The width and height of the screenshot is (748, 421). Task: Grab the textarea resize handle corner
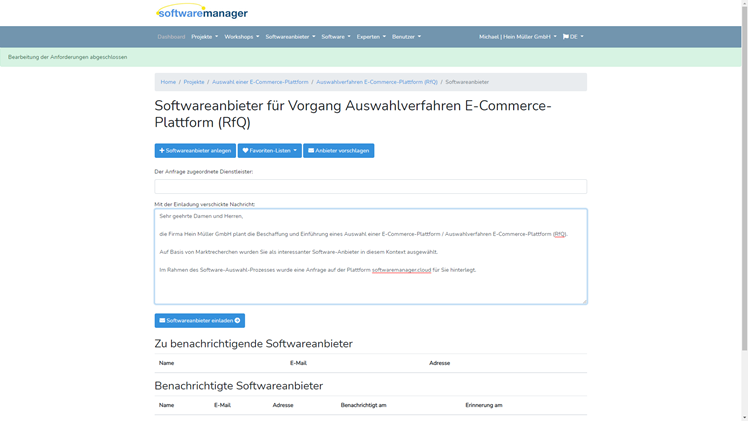pyautogui.click(x=584, y=301)
